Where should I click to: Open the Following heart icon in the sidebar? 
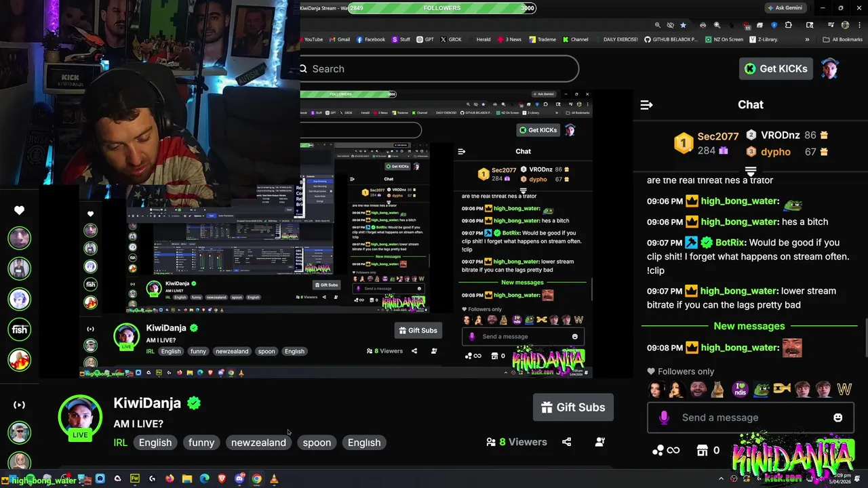pyautogui.click(x=19, y=210)
